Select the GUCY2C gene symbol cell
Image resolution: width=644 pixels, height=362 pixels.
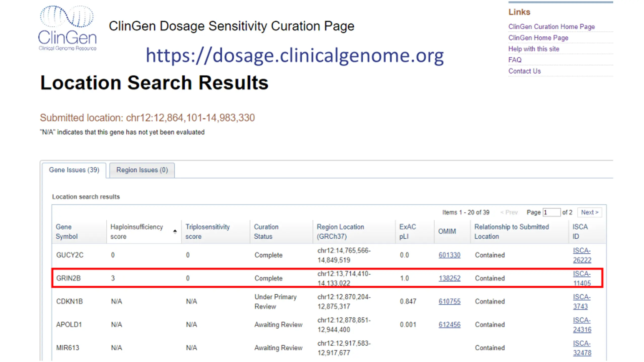click(70, 255)
